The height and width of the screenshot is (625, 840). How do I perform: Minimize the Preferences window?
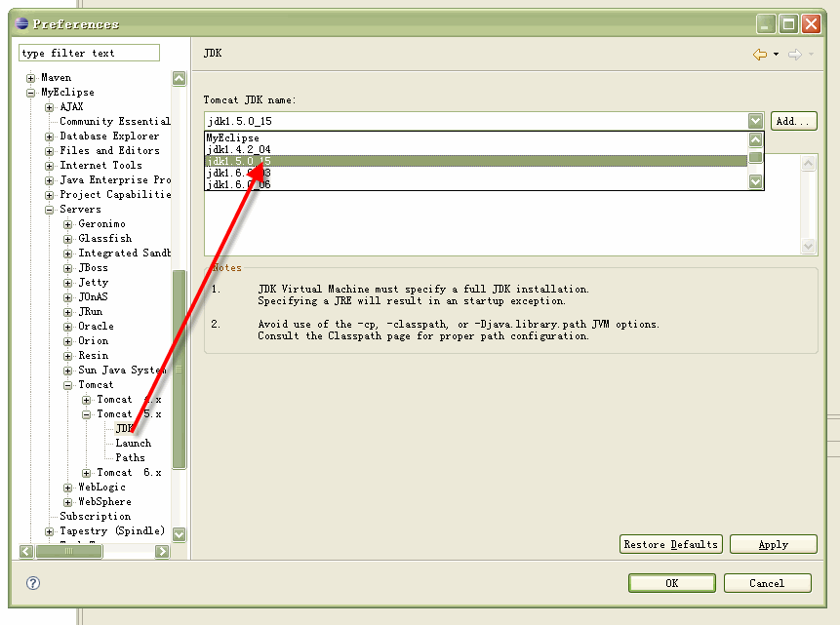coord(766,24)
